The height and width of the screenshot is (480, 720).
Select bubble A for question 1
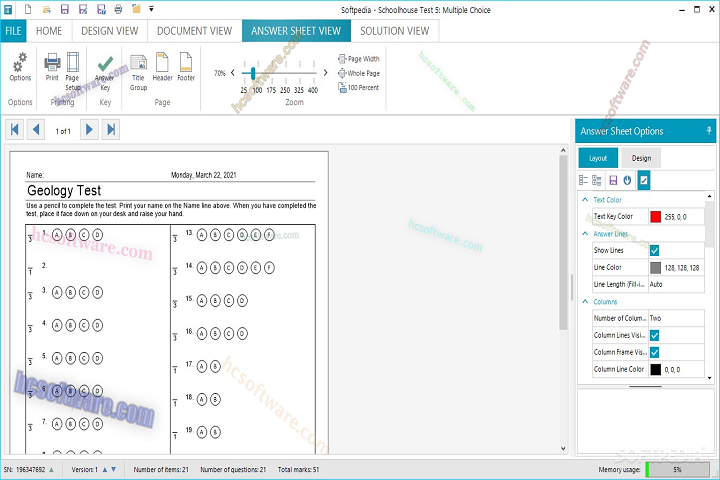57,235
